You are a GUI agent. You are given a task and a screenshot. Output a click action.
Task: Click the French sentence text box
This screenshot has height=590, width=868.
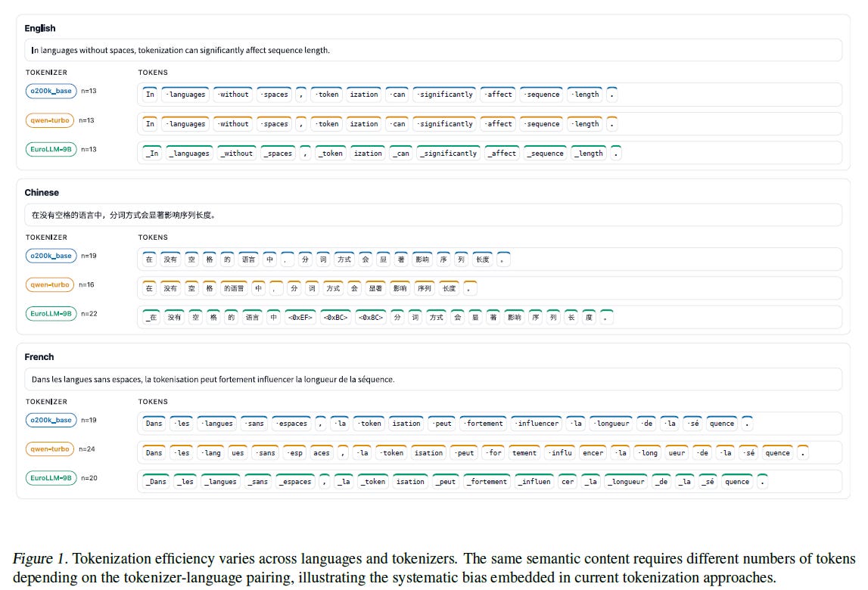(x=433, y=379)
